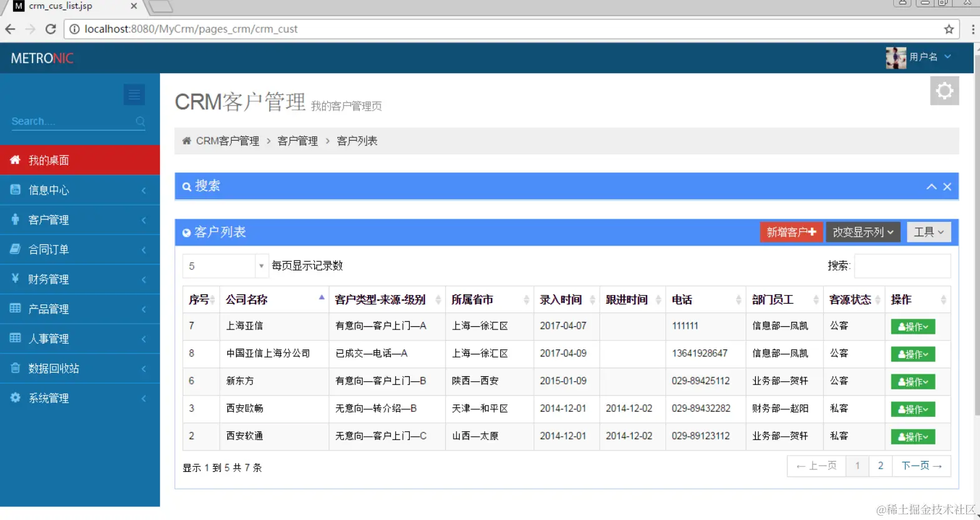Toggle the sidebar hamburger menu icon
This screenshot has width=980, height=520.
click(134, 94)
